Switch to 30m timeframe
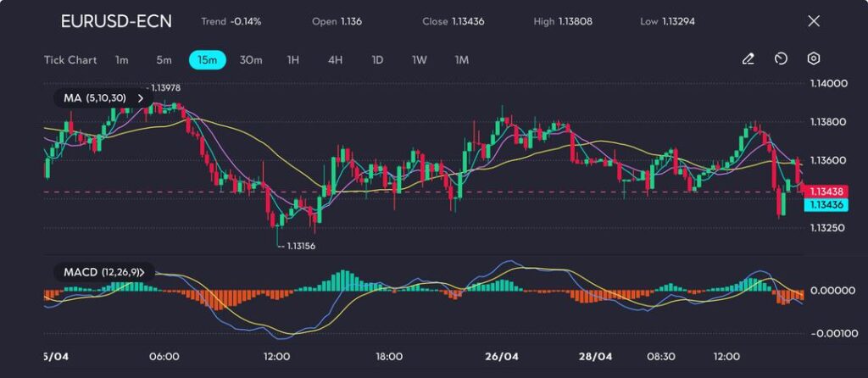Viewport: 868px width, 378px height. coord(251,60)
